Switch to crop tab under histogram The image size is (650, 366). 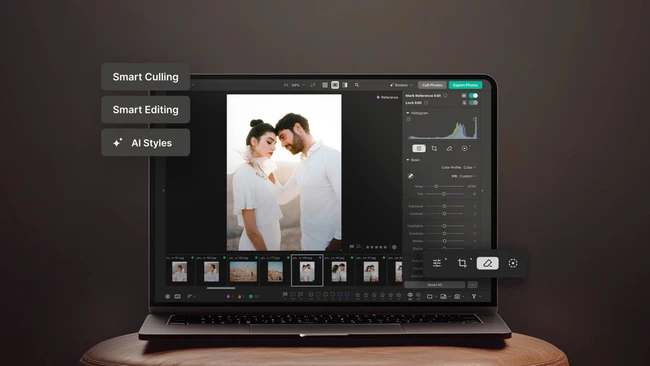434,148
